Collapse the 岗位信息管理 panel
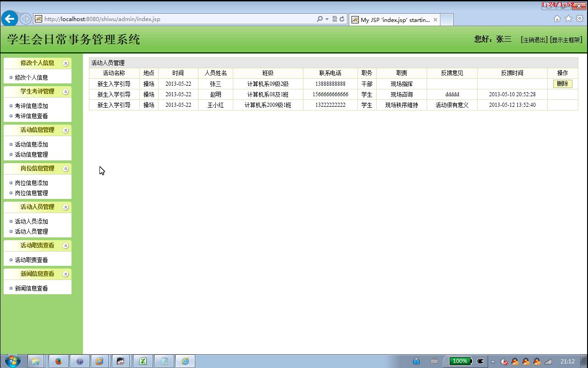This screenshot has width=588, height=368. point(66,169)
